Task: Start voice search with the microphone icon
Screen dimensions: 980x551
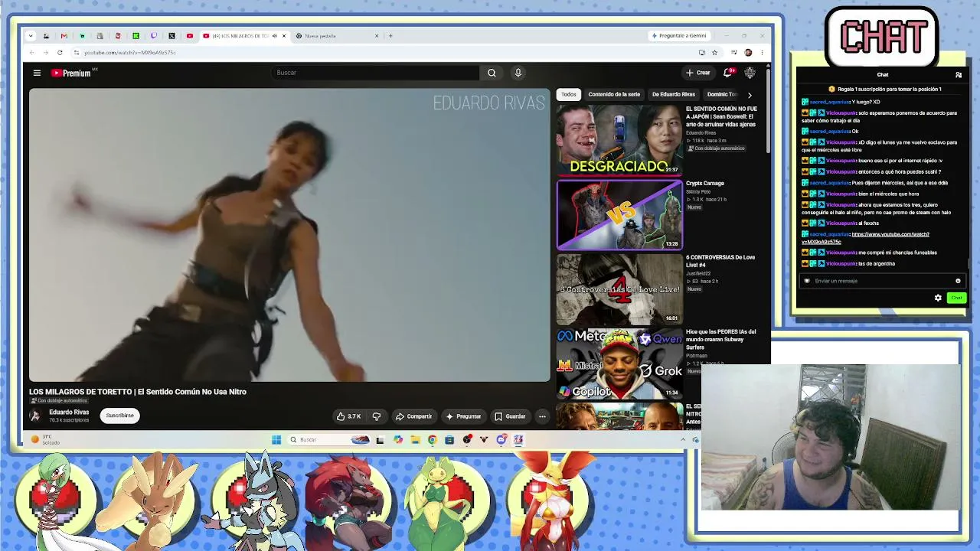Action: point(518,73)
